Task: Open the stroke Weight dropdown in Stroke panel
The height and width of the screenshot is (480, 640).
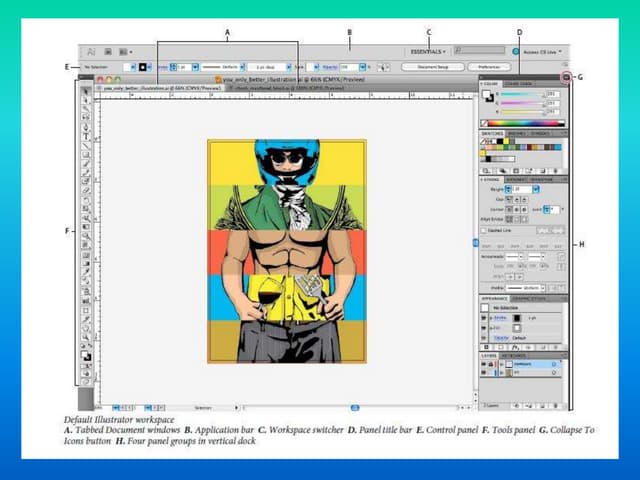Action: (535, 188)
